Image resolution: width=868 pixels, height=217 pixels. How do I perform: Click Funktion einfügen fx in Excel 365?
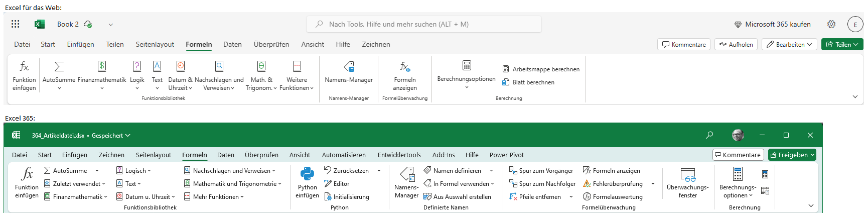[27, 183]
